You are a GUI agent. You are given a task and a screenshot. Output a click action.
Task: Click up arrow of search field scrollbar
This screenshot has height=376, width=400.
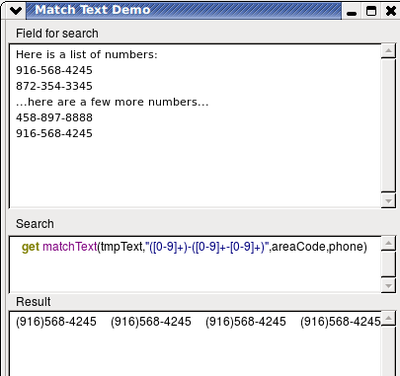(x=388, y=51)
